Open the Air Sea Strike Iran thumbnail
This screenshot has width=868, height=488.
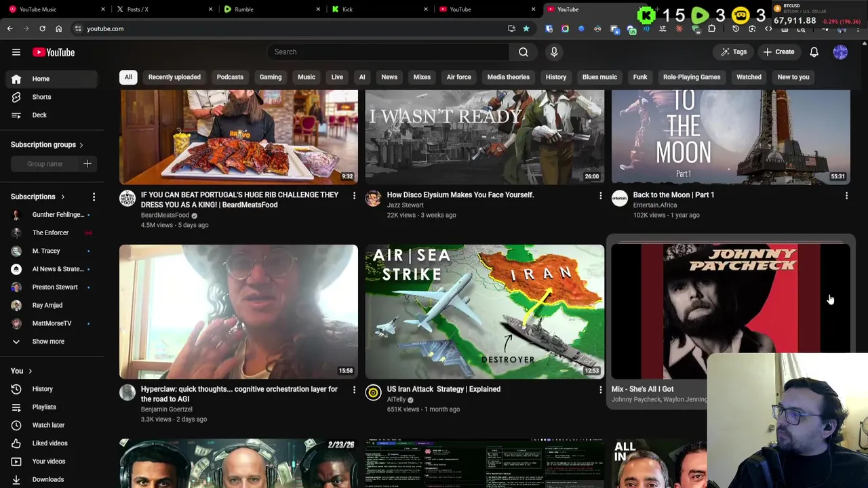[x=484, y=311]
